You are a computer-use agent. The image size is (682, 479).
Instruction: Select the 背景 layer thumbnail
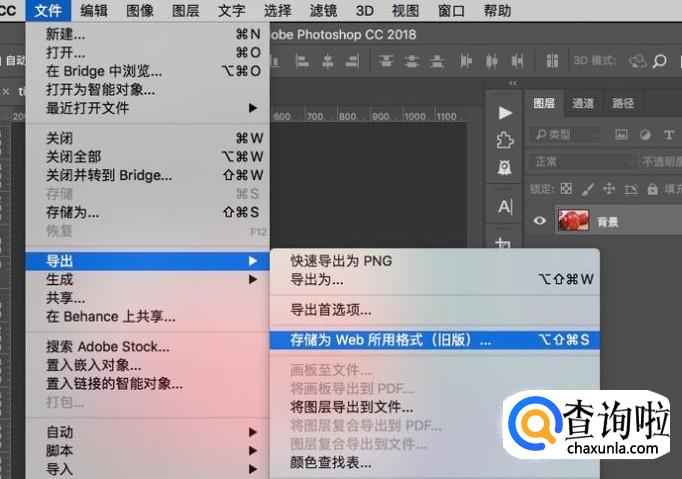pos(573,221)
